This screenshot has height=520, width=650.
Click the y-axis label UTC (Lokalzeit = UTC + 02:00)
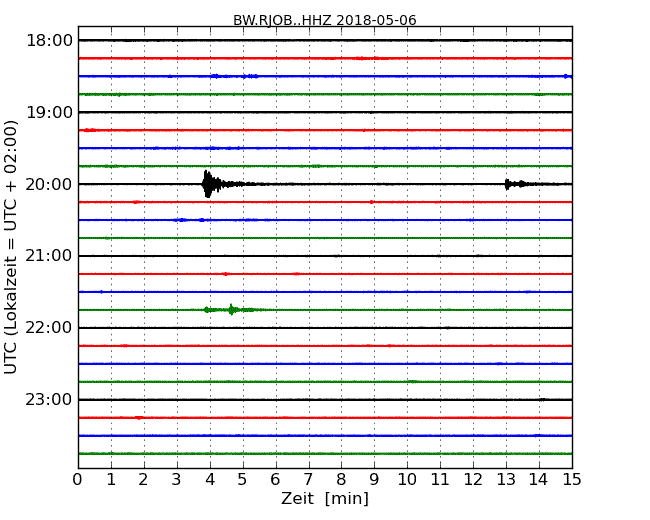tap(11, 247)
